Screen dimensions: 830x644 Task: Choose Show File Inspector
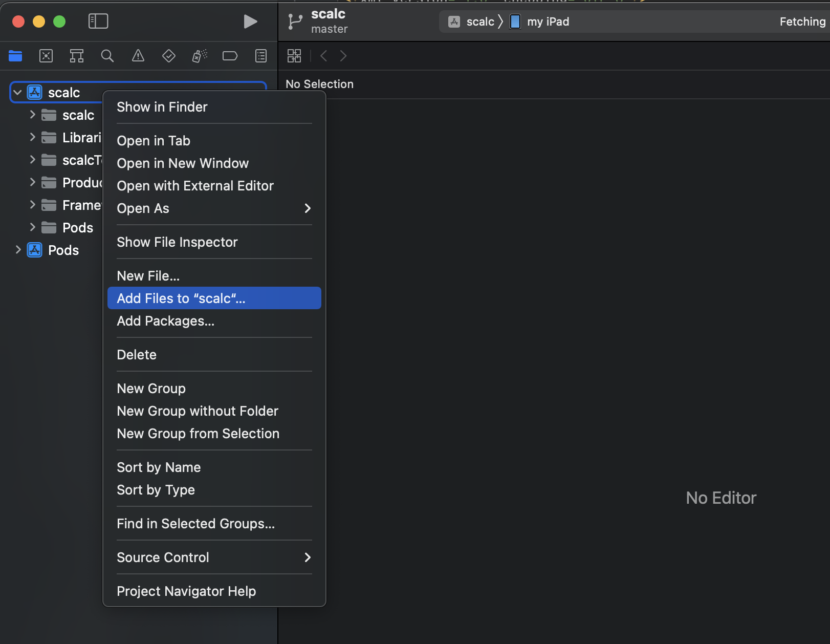(x=214, y=242)
